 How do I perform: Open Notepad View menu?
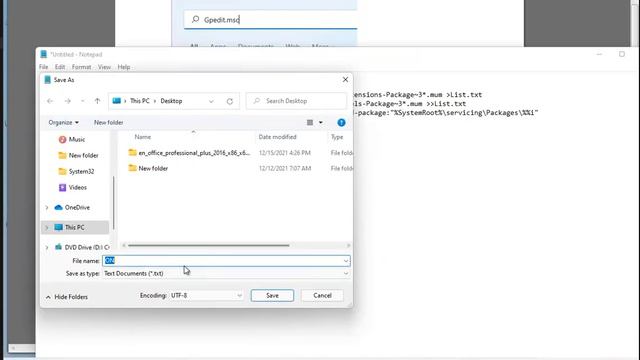click(x=104, y=67)
